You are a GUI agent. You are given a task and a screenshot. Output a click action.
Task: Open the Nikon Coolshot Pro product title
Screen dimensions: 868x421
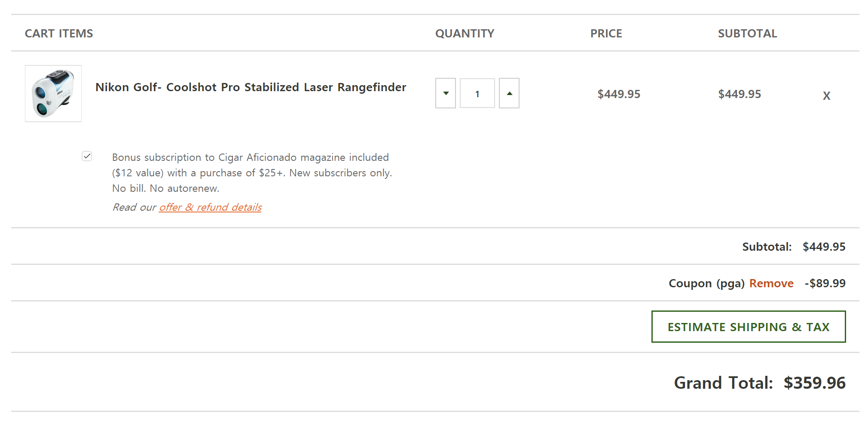(x=251, y=87)
